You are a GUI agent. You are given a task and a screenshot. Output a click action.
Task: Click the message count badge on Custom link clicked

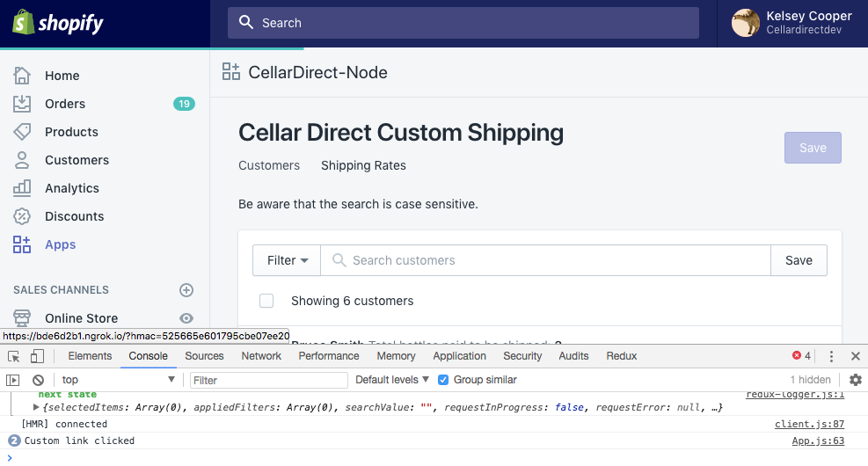[x=14, y=441]
